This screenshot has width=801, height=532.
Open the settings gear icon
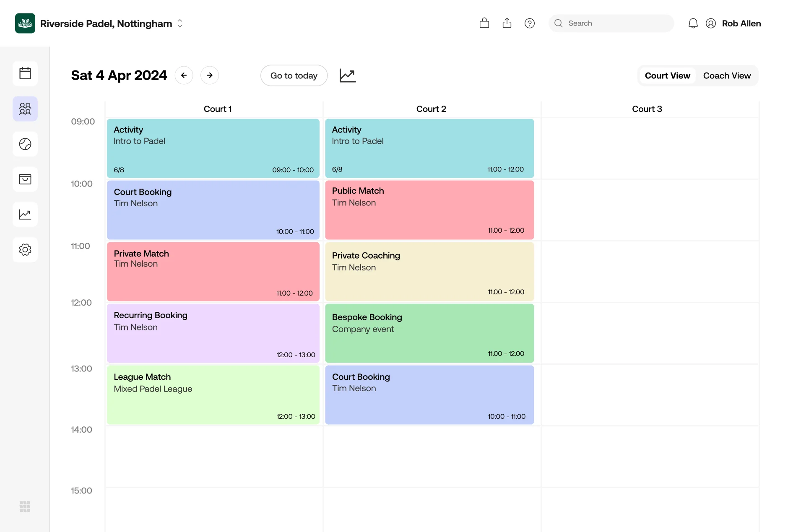(x=25, y=249)
